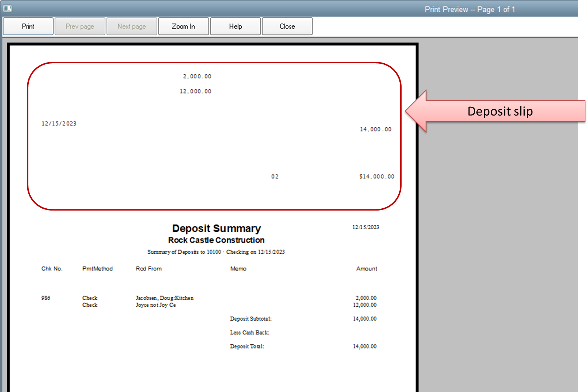This screenshot has width=588, height=392.
Task: Zoom in on the print preview
Action: click(x=183, y=27)
